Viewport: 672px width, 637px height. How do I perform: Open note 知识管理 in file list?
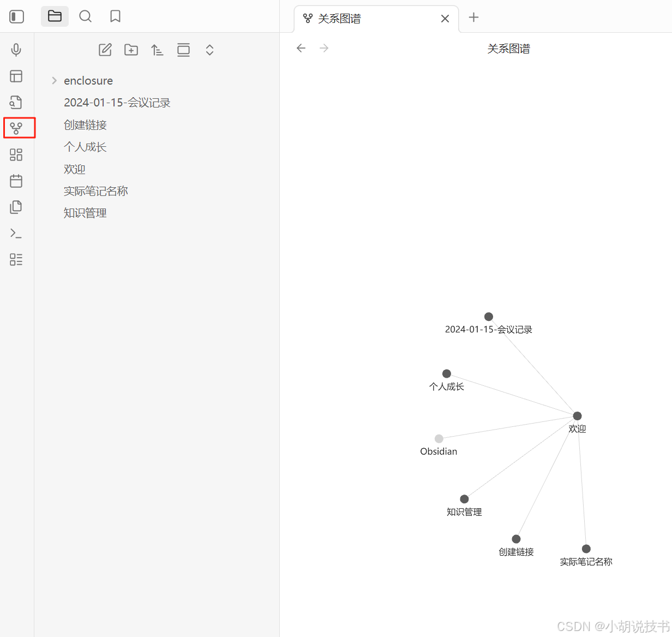coord(85,213)
